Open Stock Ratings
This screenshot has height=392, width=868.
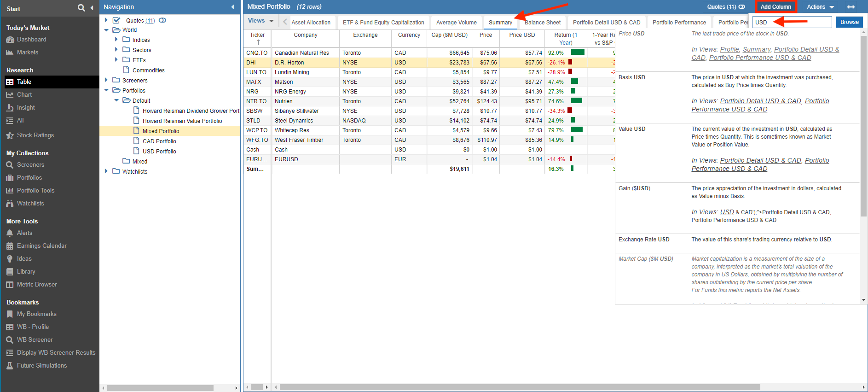pyautogui.click(x=35, y=135)
